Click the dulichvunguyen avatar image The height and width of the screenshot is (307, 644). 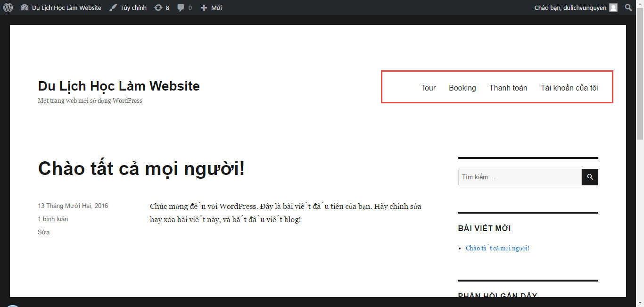[613, 7]
